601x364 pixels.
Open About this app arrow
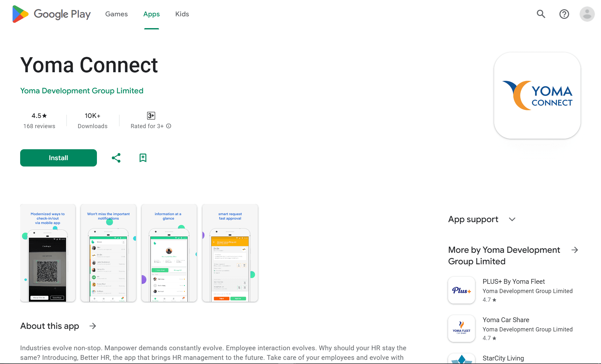93,326
